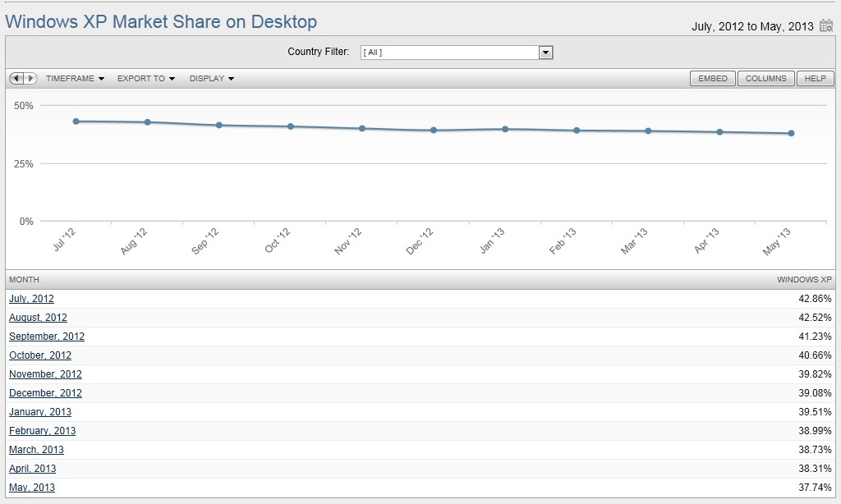Screen dimensions: 841x504
Task: Click the HELP button
Action: coord(815,79)
